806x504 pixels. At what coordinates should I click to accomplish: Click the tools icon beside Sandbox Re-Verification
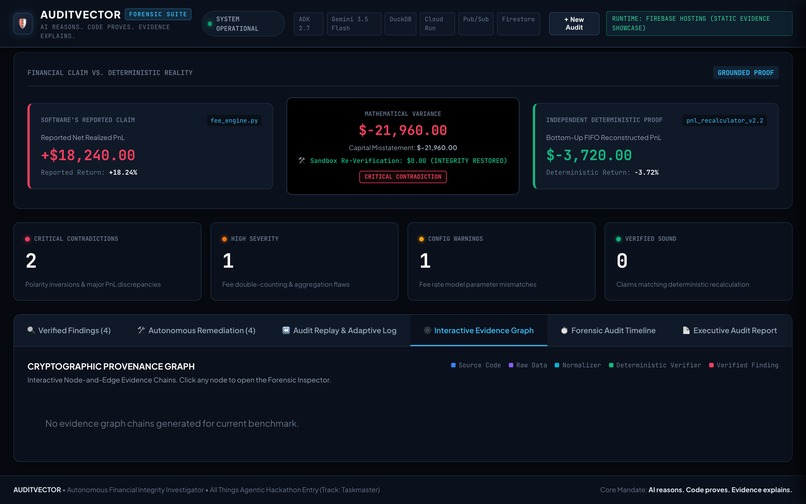pyautogui.click(x=302, y=160)
